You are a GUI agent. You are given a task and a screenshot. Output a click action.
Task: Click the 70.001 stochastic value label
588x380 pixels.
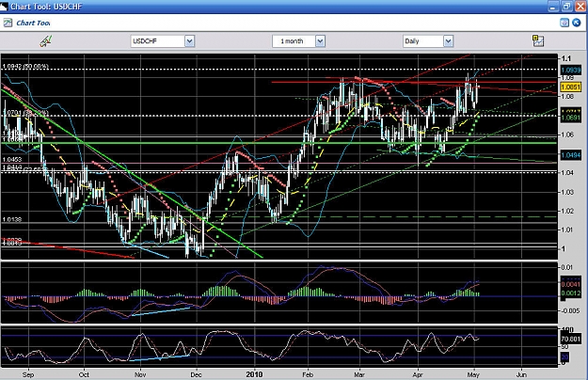[571, 340]
